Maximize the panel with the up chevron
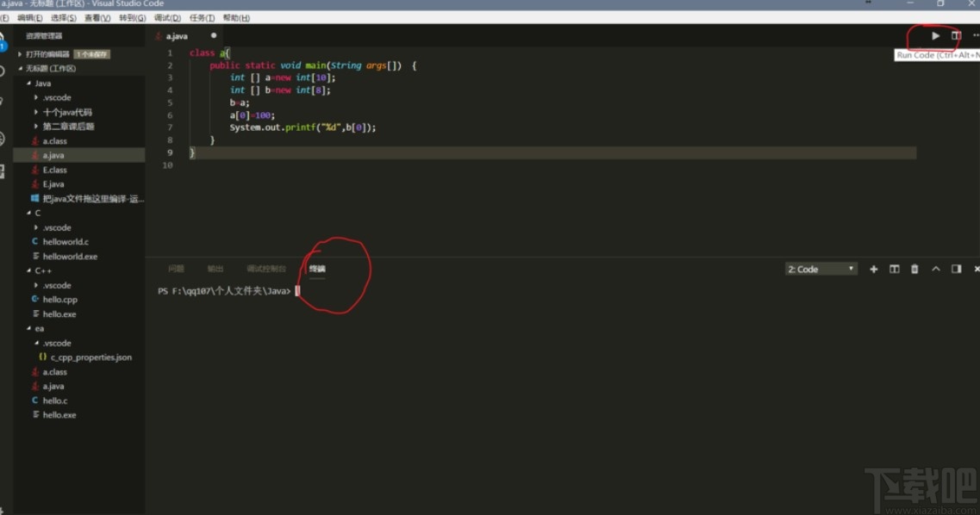 936,269
